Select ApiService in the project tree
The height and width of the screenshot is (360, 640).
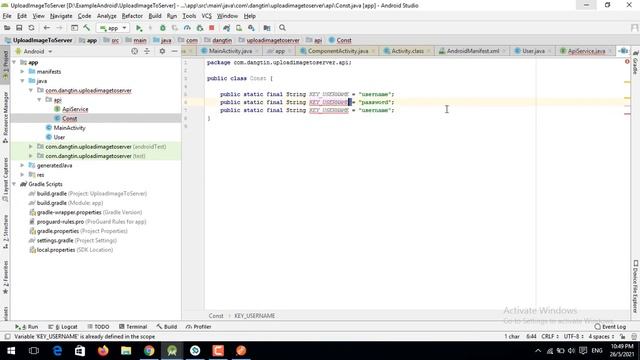click(75, 109)
